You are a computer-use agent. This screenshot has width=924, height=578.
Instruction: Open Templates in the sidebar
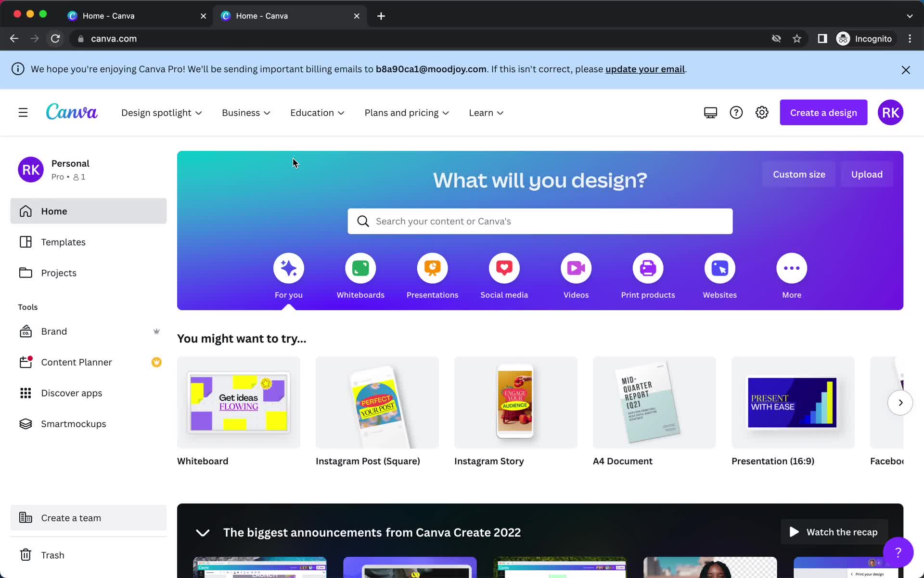(89, 242)
